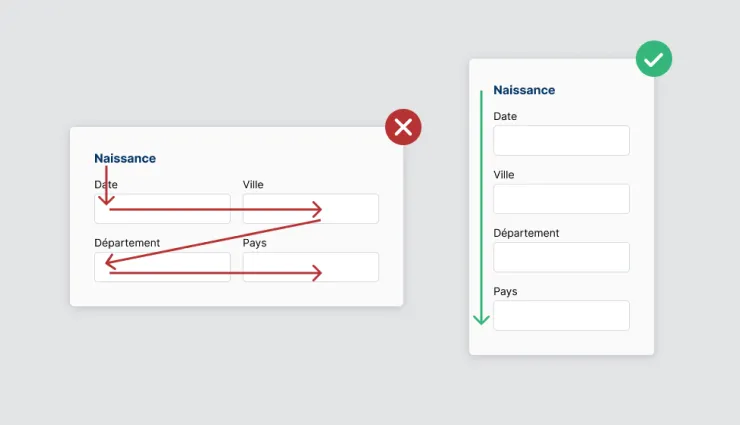The height and width of the screenshot is (425, 740).
Task: Click the Naissance heading in the green-check form
Action: tap(524, 90)
